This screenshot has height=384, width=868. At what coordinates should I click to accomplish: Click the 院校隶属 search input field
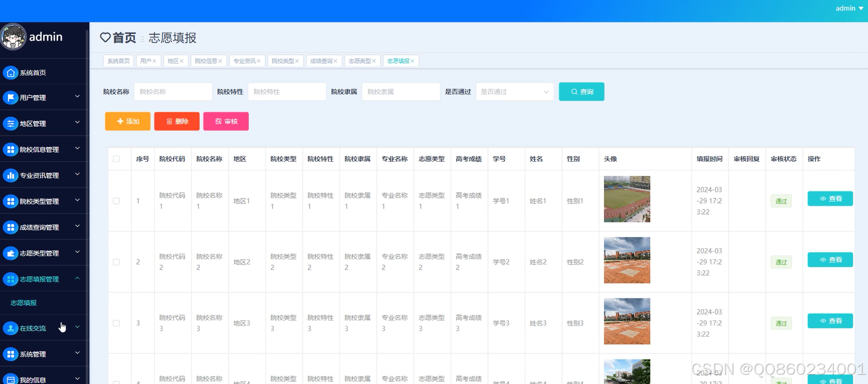pos(401,92)
